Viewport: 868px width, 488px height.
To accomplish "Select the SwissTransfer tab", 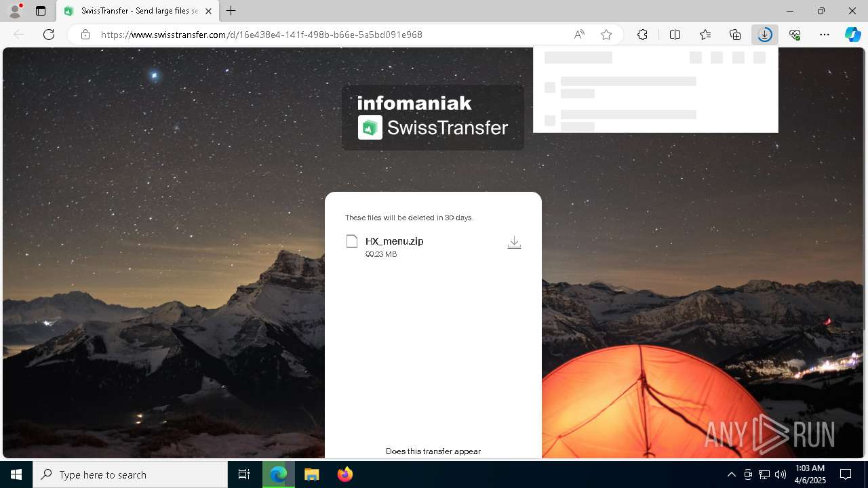I will (138, 11).
